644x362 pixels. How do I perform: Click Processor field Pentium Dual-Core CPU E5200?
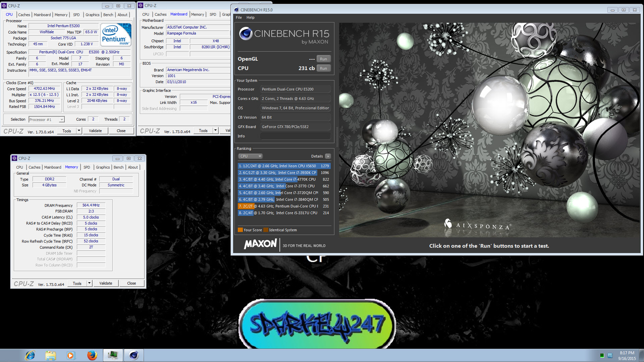click(x=296, y=89)
